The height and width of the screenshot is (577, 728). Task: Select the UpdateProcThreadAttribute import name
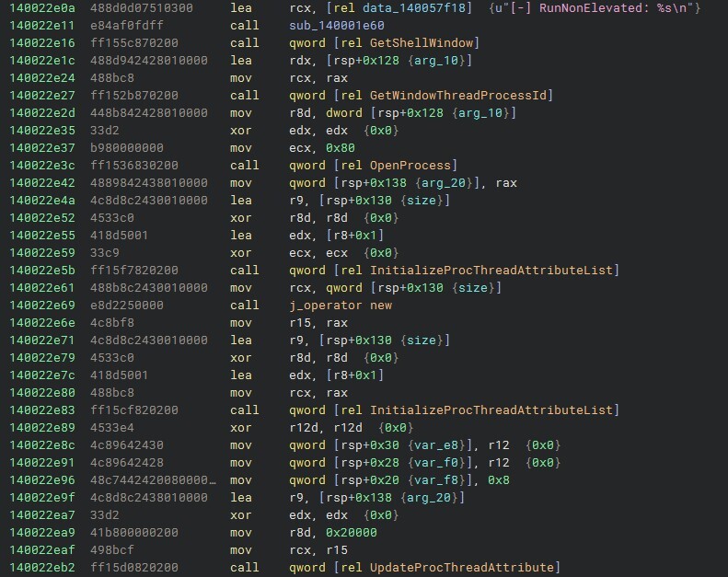[462, 567]
